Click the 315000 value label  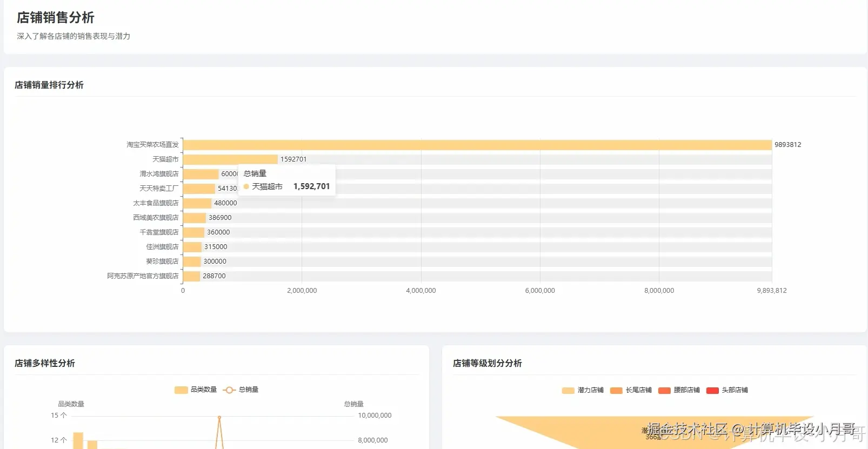[x=216, y=247]
